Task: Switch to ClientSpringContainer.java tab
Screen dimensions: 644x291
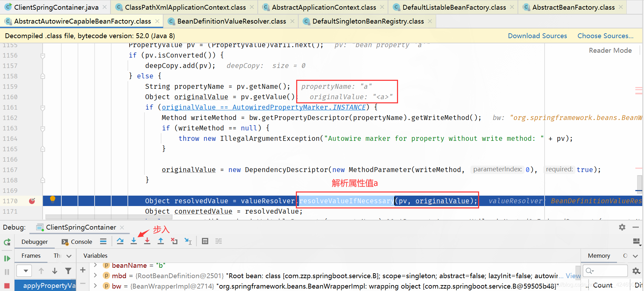Action: click(x=56, y=7)
